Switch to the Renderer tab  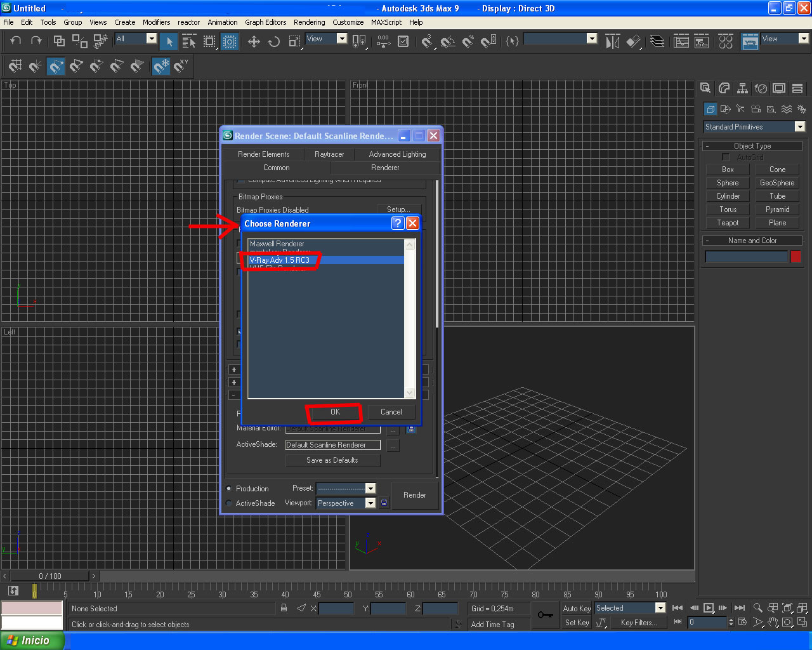(385, 168)
